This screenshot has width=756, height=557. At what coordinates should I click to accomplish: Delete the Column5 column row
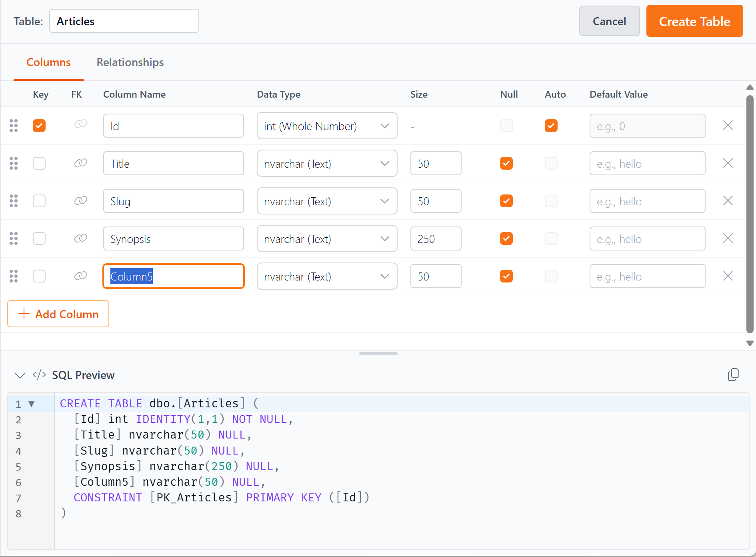[728, 276]
